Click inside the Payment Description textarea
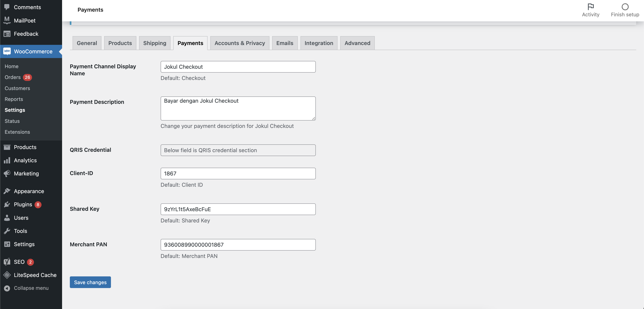The image size is (644, 309). pos(238,108)
